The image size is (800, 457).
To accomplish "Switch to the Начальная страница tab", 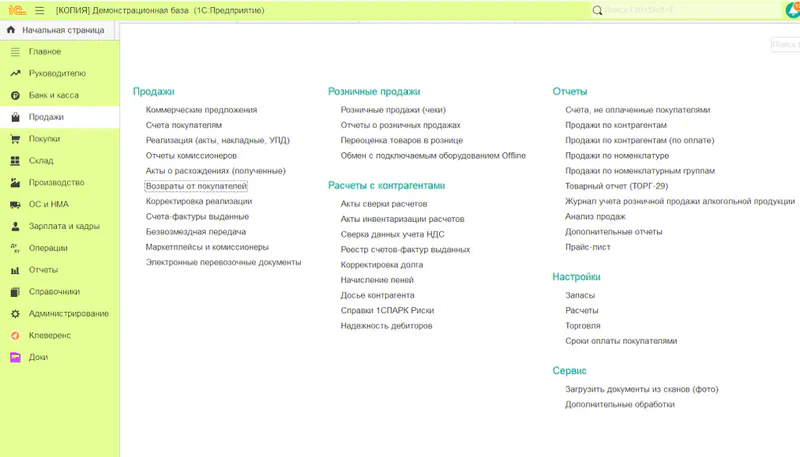I will [x=62, y=30].
